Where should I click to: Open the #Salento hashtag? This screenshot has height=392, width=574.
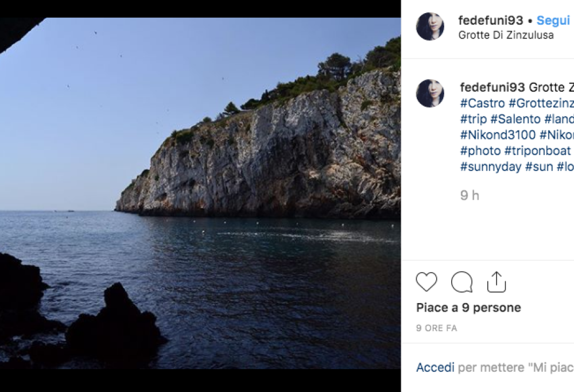[514, 119]
